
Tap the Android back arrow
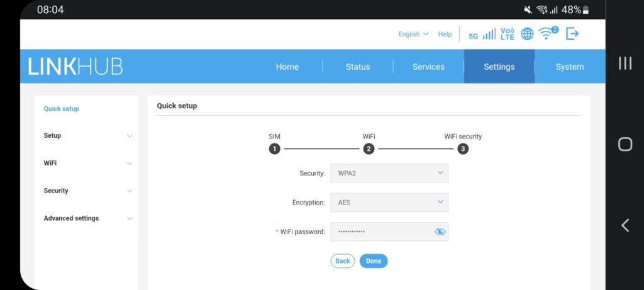(625, 225)
